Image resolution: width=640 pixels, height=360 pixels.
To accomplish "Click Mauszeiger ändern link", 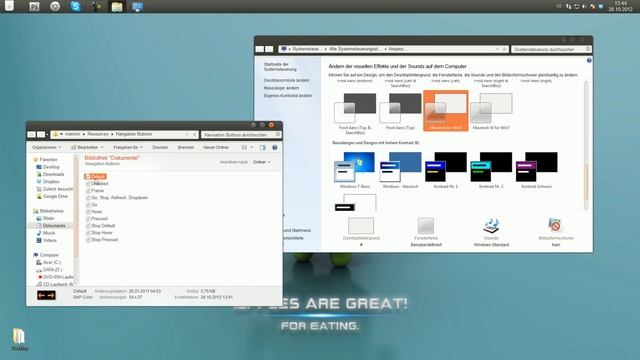I will pos(281,88).
